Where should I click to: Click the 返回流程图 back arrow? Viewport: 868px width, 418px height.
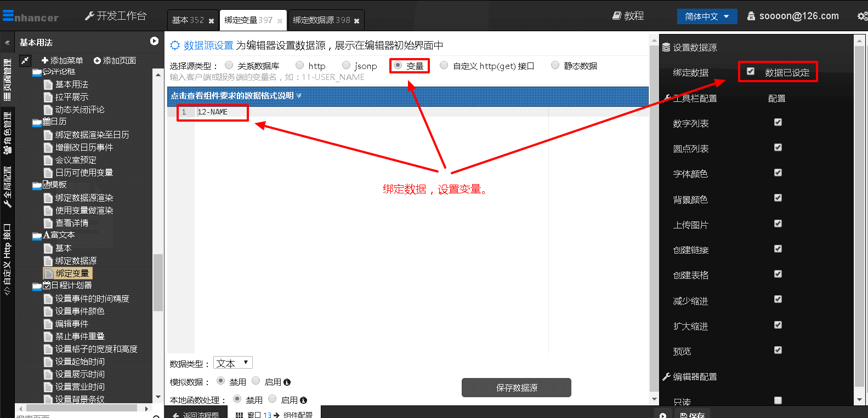(x=175, y=415)
